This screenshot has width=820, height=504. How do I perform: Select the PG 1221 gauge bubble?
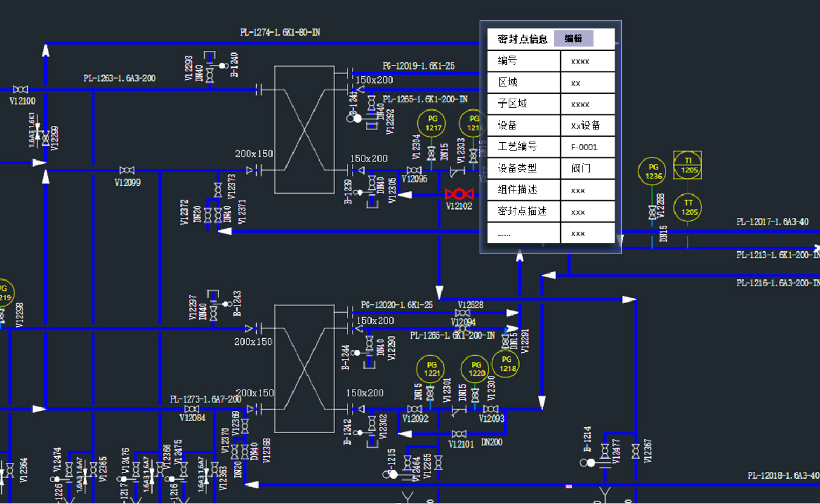(x=431, y=369)
